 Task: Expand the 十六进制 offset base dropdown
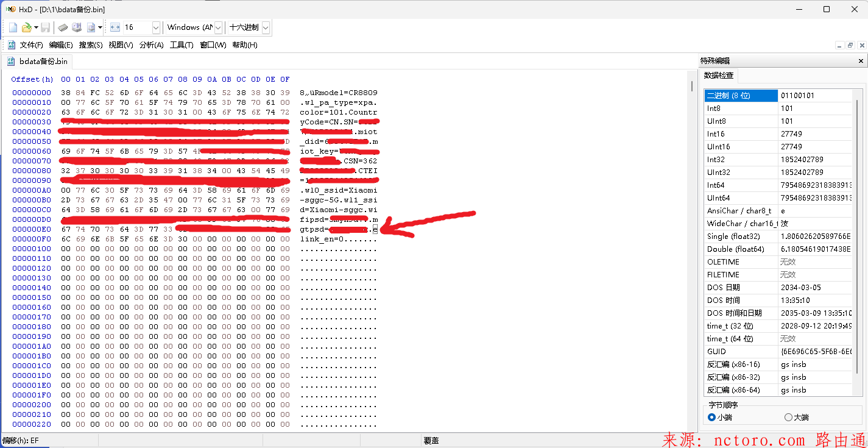click(266, 27)
